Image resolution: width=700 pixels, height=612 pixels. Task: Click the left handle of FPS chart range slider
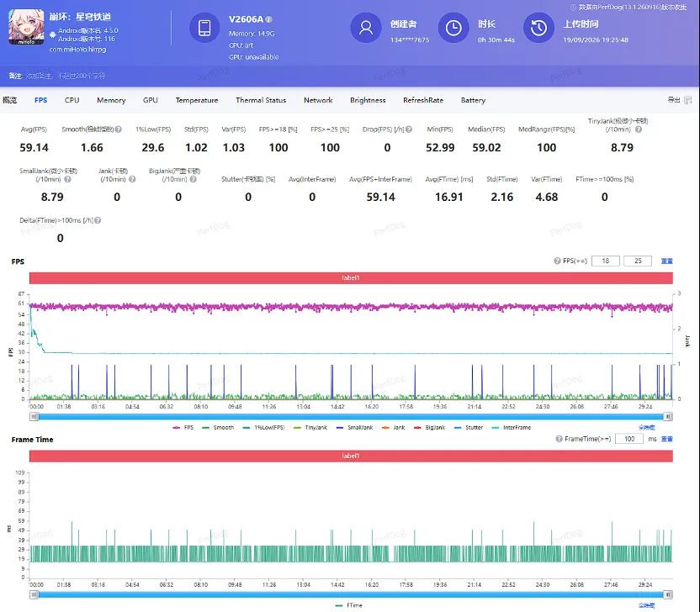pyautogui.click(x=34, y=417)
